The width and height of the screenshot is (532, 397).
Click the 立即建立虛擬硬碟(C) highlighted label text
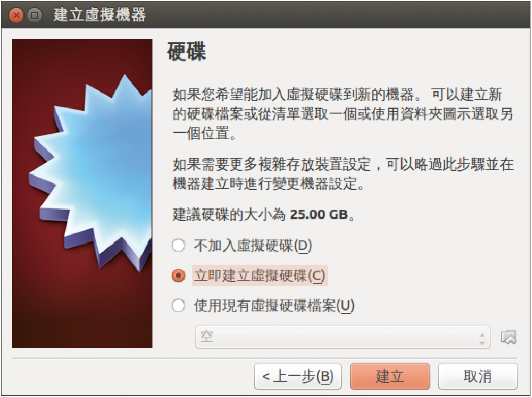click(260, 276)
